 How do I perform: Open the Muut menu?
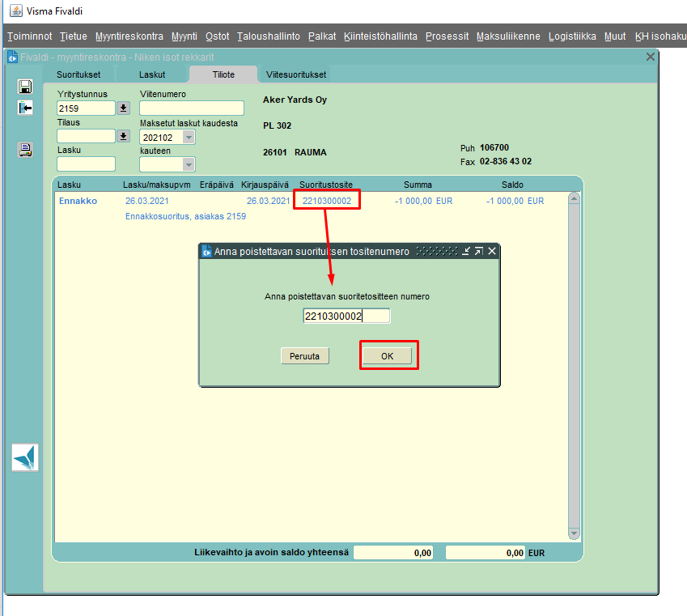click(615, 36)
